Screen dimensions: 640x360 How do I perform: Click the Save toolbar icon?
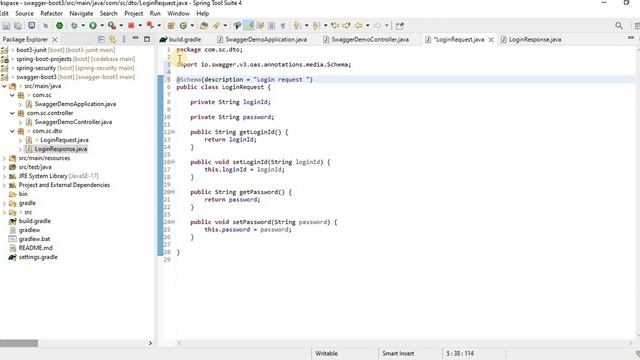[6, 26]
